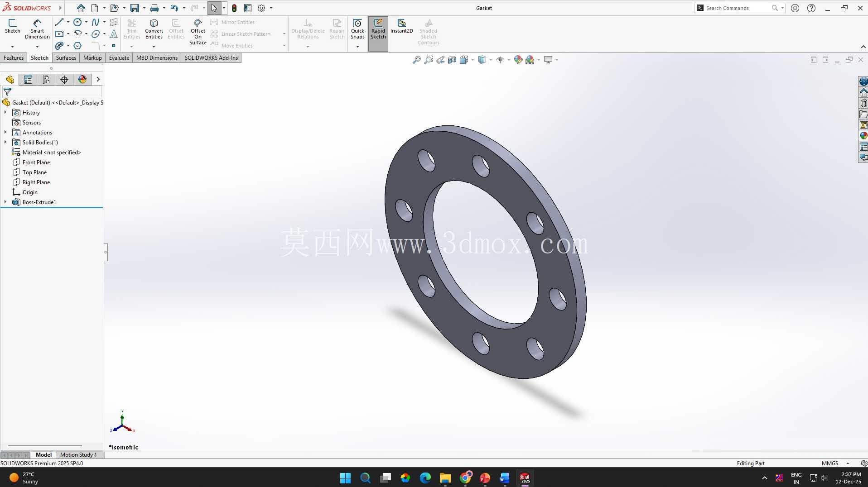Select the Circle sketch tool

pyautogui.click(x=77, y=22)
